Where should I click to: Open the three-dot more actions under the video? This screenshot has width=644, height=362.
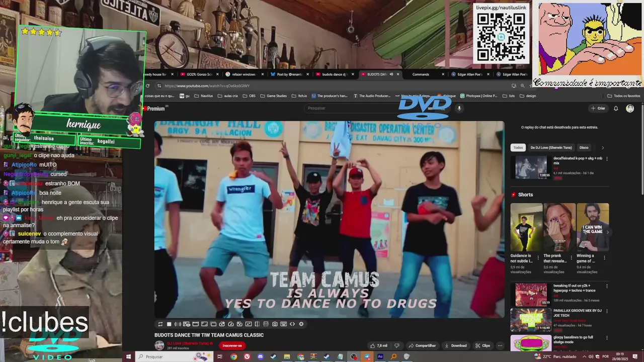tap(500, 346)
